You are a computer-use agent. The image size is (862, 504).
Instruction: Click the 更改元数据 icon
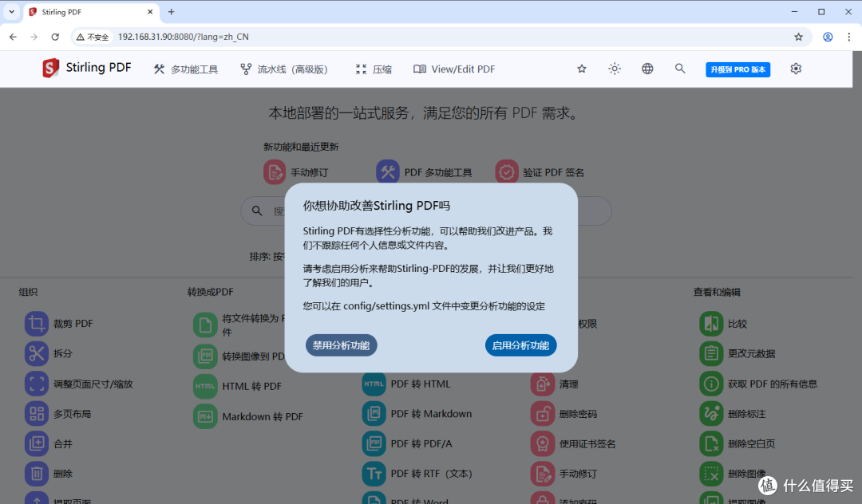pyautogui.click(x=711, y=353)
